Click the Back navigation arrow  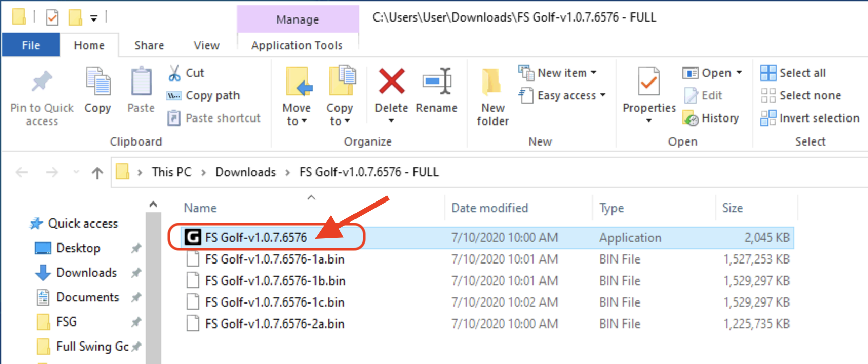22,172
